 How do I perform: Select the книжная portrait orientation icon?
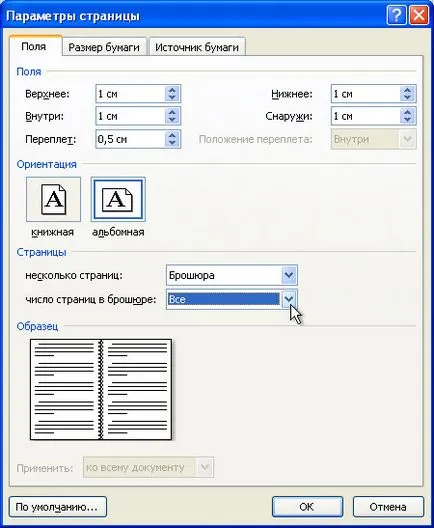click(x=54, y=199)
